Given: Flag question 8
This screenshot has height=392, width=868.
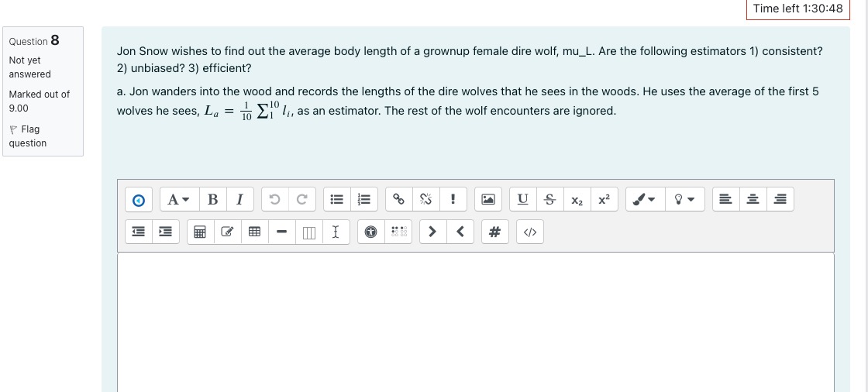Looking at the screenshot, I should tap(28, 136).
